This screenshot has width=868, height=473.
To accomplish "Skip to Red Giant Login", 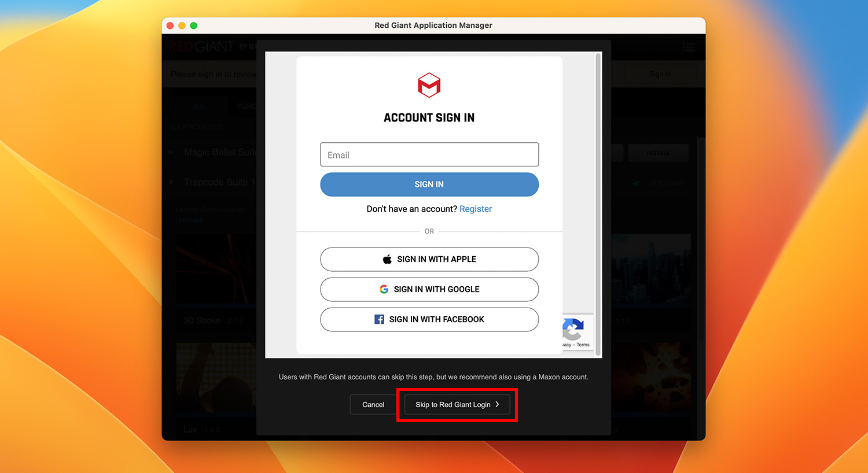I will point(457,405).
